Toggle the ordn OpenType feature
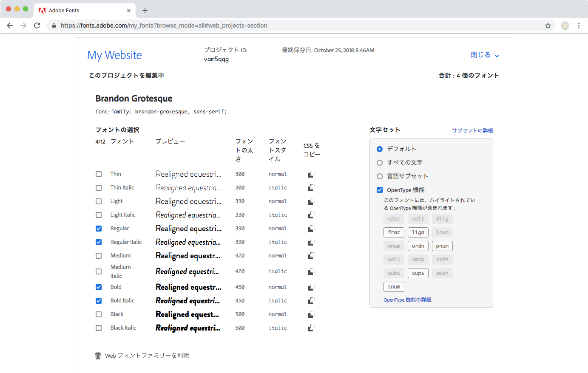The width and height of the screenshot is (588, 373). click(x=418, y=246)
